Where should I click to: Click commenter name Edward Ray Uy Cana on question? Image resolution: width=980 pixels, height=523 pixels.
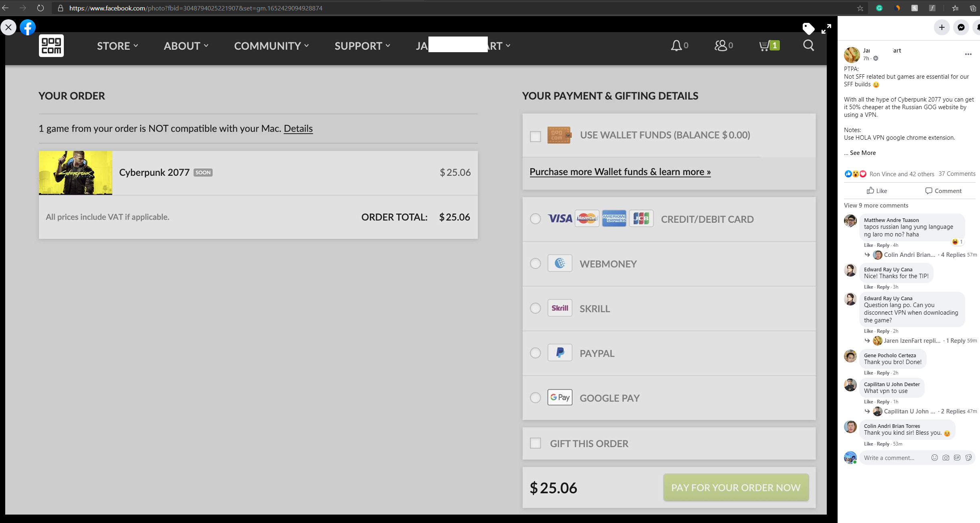point(888,298)
